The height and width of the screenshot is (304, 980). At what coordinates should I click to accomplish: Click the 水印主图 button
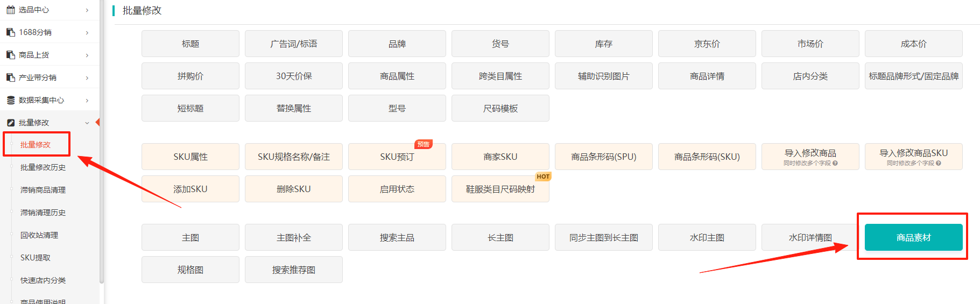click(x=707, y=237)
